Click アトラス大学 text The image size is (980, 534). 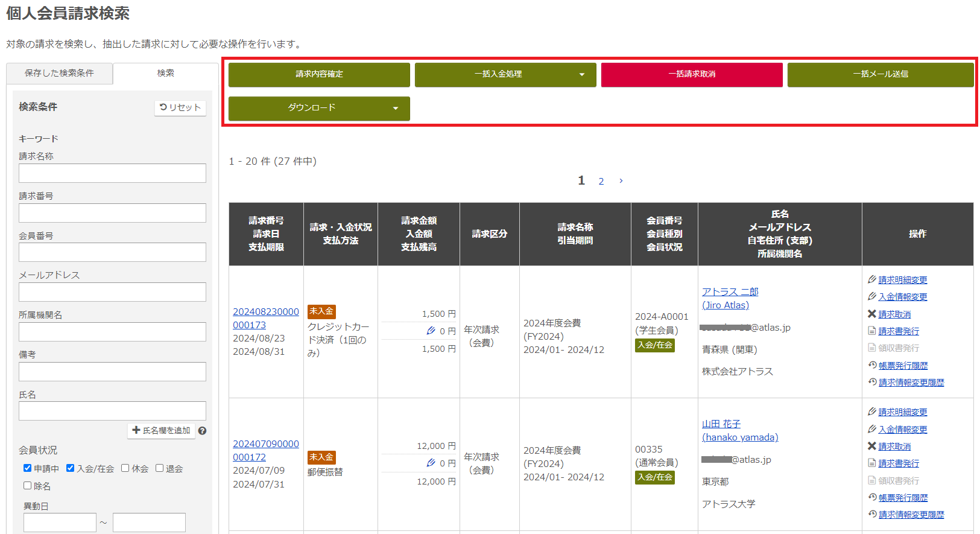729,504
